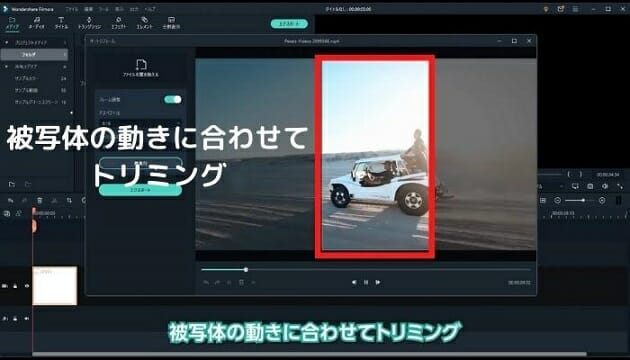Pause playback in the dialog preview

pyautogui.click(x=366, y=282)
